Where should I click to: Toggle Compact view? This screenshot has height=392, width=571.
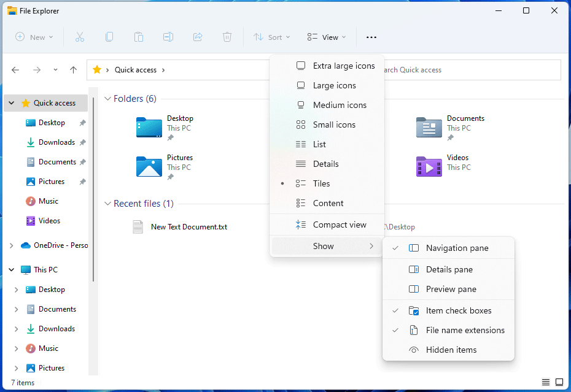point(327,225)
